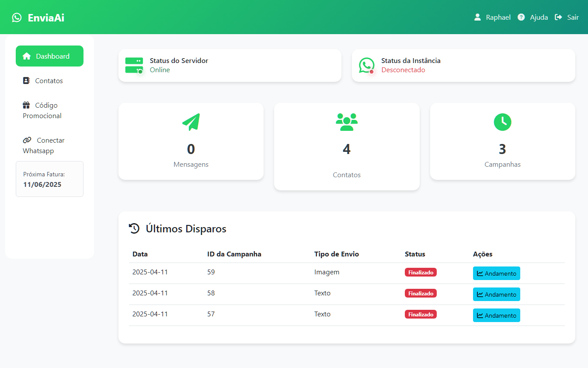Click the clock Campanhas icon
Viewport: 588px width, 368px height.
tap(502, 122)
